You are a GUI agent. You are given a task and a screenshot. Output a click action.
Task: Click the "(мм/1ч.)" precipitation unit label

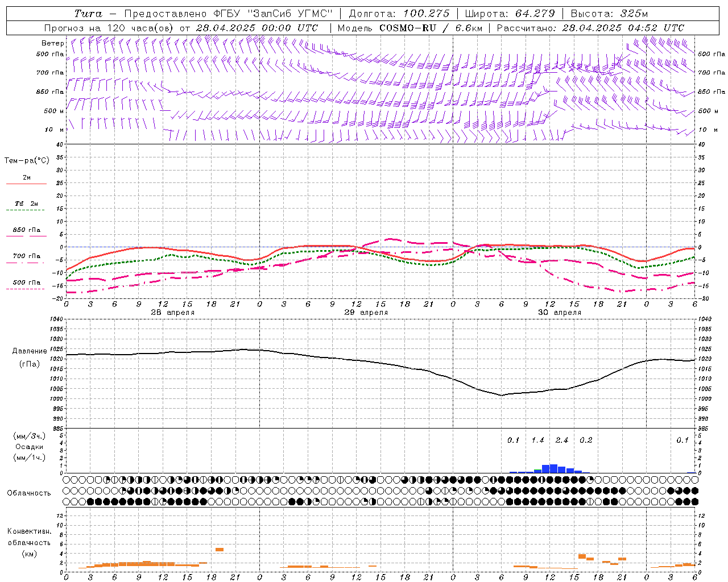[30, 458]
